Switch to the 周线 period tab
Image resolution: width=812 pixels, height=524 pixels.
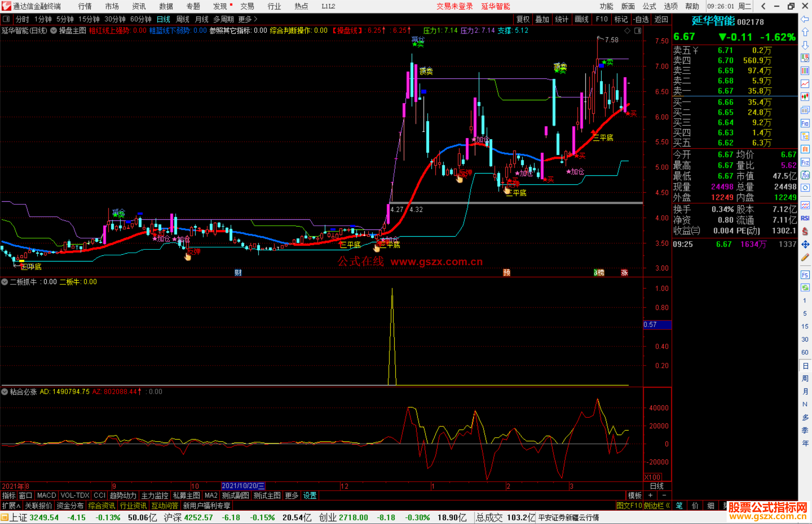[x=183, y=19]
